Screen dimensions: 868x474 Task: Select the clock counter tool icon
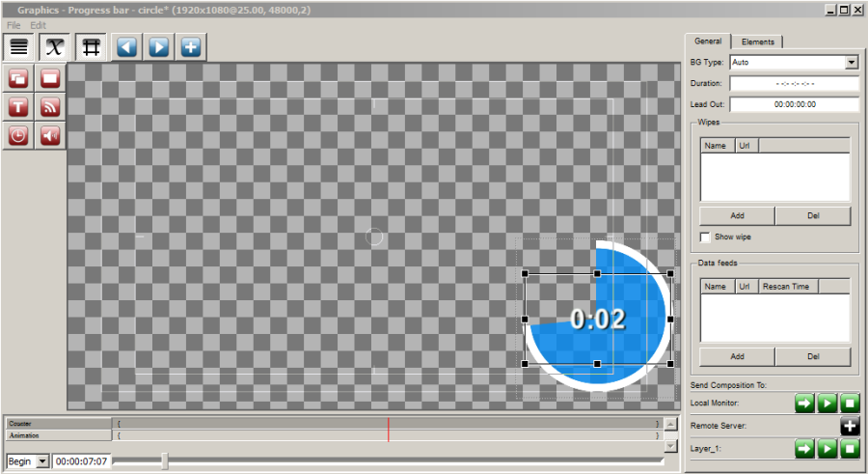(x=18, y=136)
